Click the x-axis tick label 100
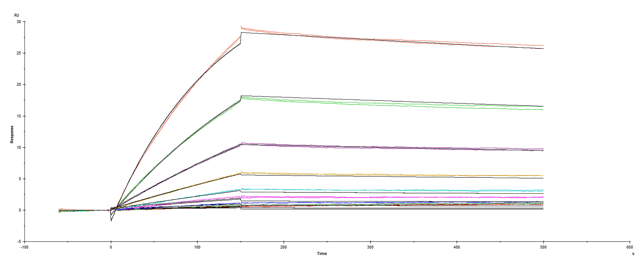The width and height of the screenshot is (644, 262). click(x=197, y=247)
